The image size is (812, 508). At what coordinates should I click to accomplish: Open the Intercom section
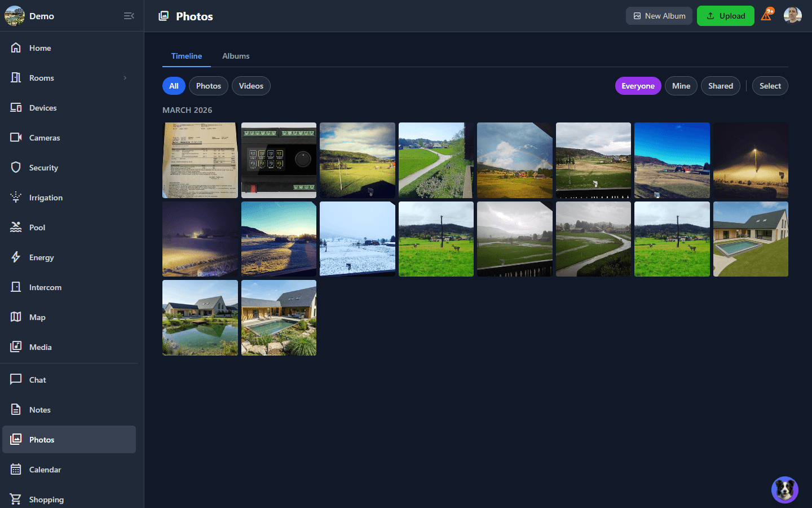(45, 287)
